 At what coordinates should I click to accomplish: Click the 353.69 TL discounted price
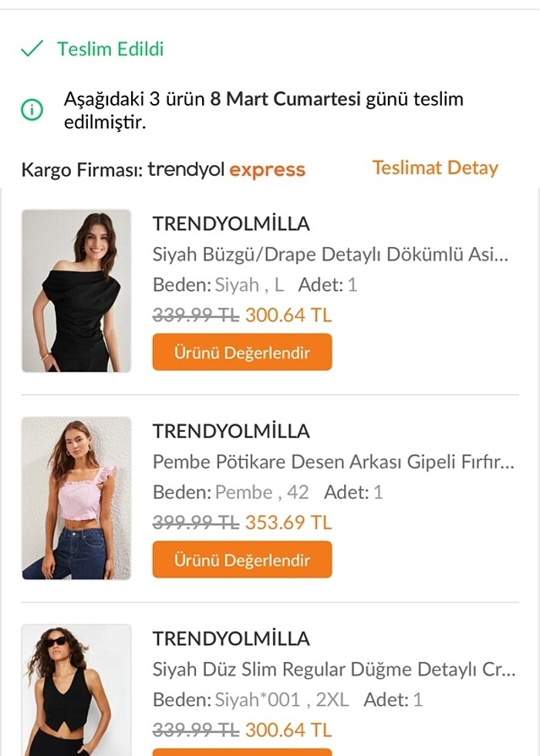tap(289, 523)
